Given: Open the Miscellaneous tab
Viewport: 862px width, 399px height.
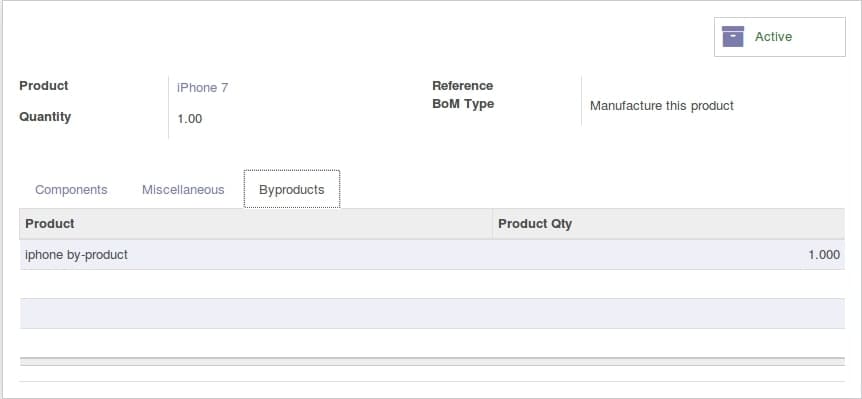Looking at the screenshot, I should pyautogui.click(x=183, y=190).
